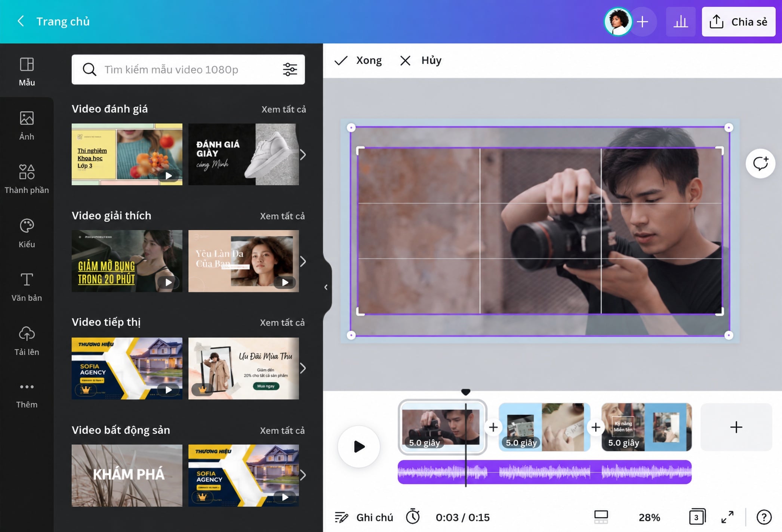The height and width of the screenshot is (532, 782).
Task: Click the Chia sẻ share button
Action: 739,22
